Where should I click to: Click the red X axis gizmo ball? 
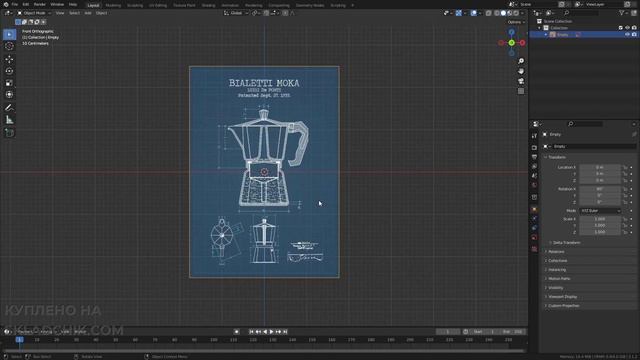point(522,43)
